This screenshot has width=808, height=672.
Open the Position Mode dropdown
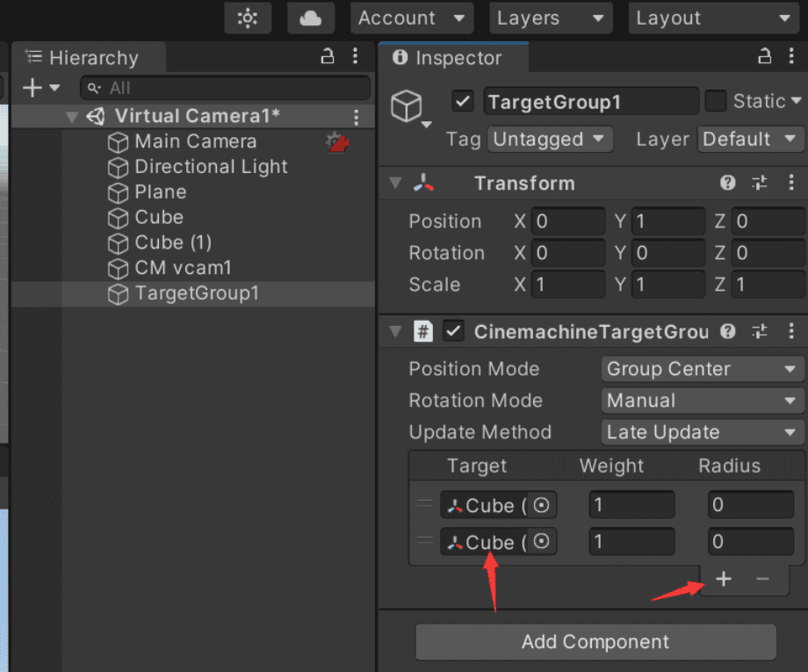click(x=702, y=369)
